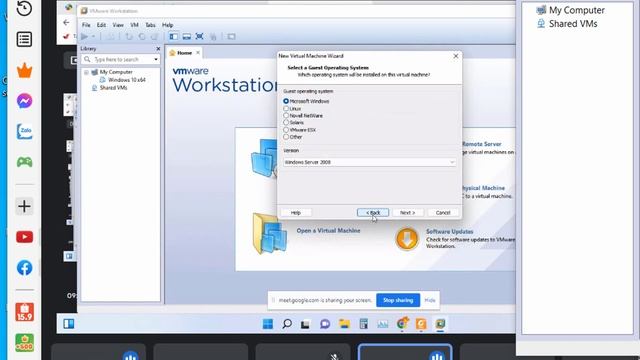The width and height of the screenshot is (640, 360).
Task: Click the wizard Help button
Action: (x=296, y=213)
